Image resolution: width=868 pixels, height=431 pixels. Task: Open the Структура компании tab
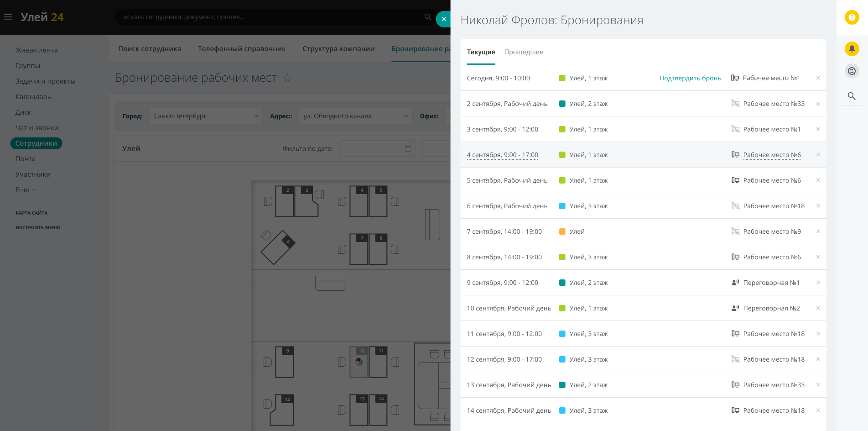pyautogui.click(x=338, y=49)
